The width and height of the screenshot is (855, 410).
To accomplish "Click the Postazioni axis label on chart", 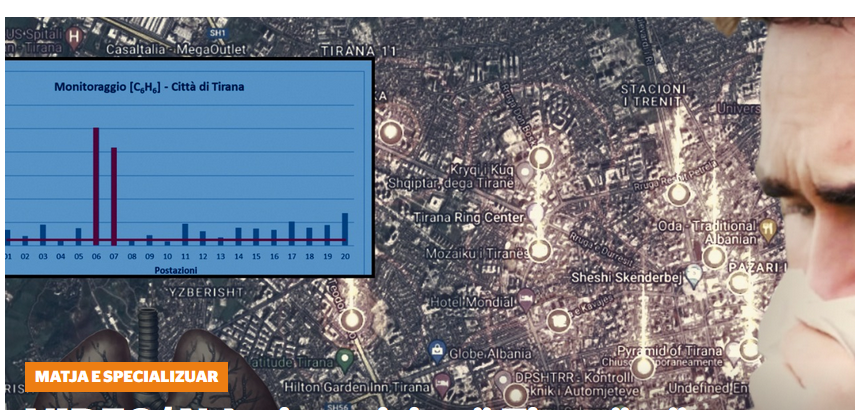I will pyautogui.click(x=176, y=270).
